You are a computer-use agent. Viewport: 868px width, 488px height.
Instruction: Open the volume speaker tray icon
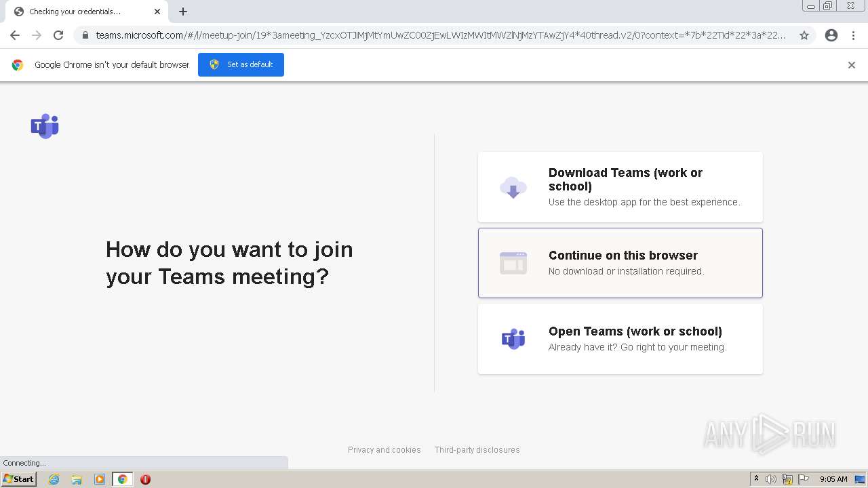pos(770,479)
